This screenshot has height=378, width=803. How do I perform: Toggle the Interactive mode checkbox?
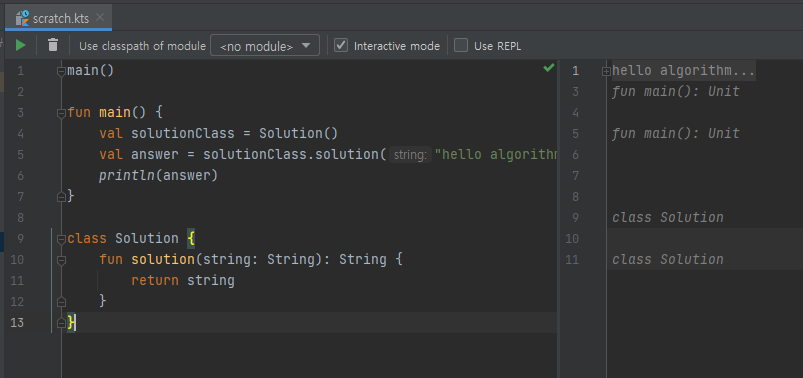tap(341, 46)
